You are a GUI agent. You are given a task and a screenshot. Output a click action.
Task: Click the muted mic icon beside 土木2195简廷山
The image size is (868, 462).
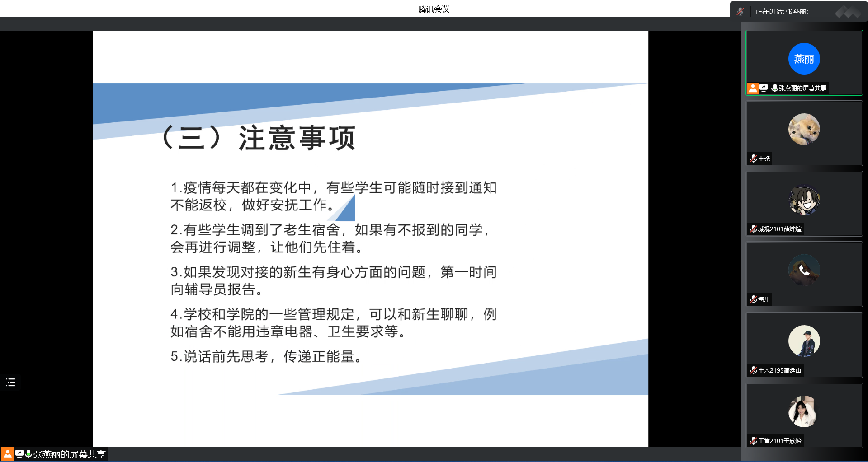(753, 370)
